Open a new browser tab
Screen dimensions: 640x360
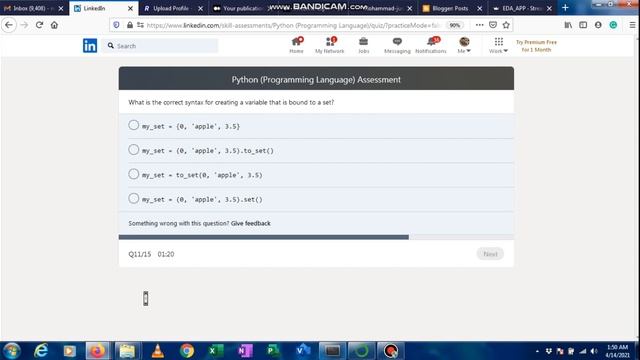point(565,8)
